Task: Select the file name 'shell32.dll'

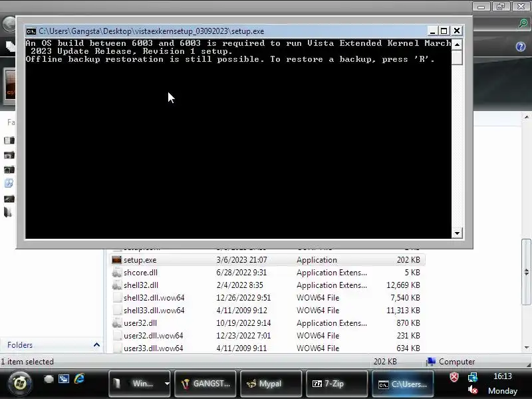Action: [x=141, y=285]
